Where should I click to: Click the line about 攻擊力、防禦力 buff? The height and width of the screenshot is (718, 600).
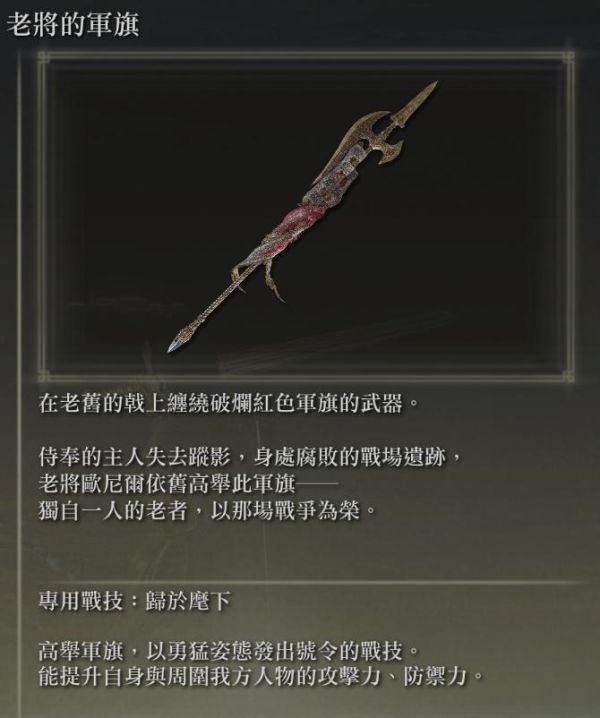tap(262, 676)
